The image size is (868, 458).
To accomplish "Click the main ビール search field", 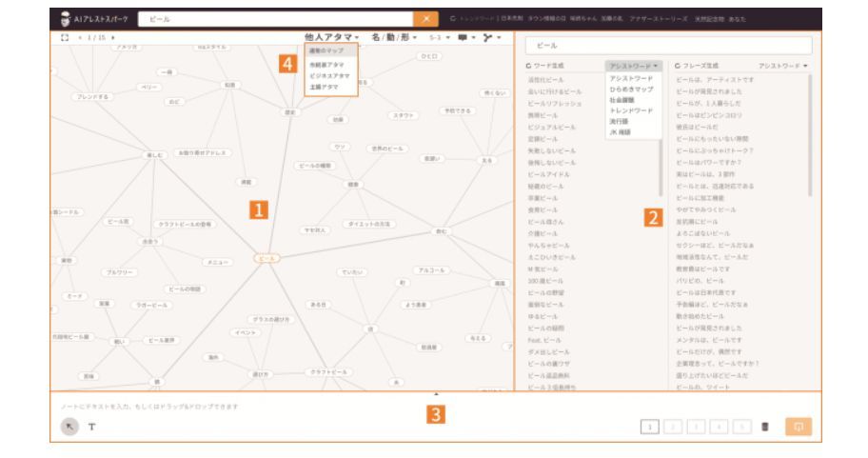I will (276, 19).
